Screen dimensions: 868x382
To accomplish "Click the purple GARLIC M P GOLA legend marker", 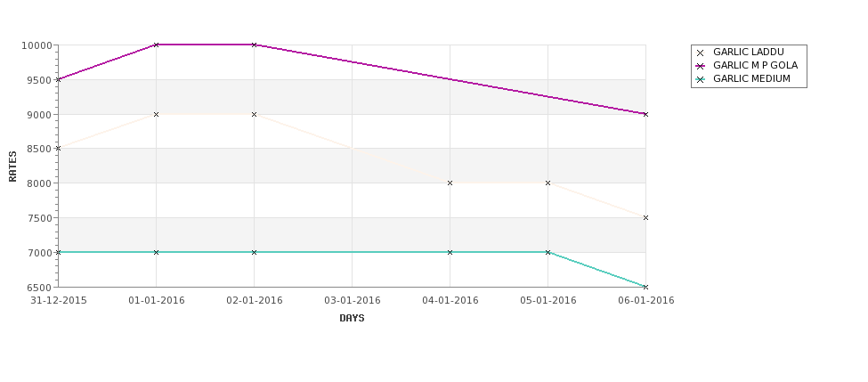I will (x=701, y=66).
